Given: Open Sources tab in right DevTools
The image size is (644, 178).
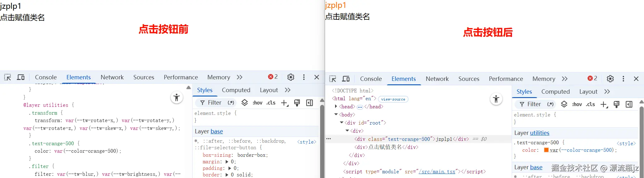Looking at the screenshot, I should point(469,79).
